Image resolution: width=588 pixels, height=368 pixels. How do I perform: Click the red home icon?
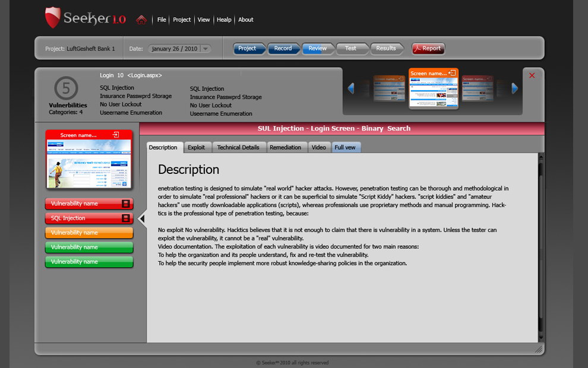(x=141, y=20)
